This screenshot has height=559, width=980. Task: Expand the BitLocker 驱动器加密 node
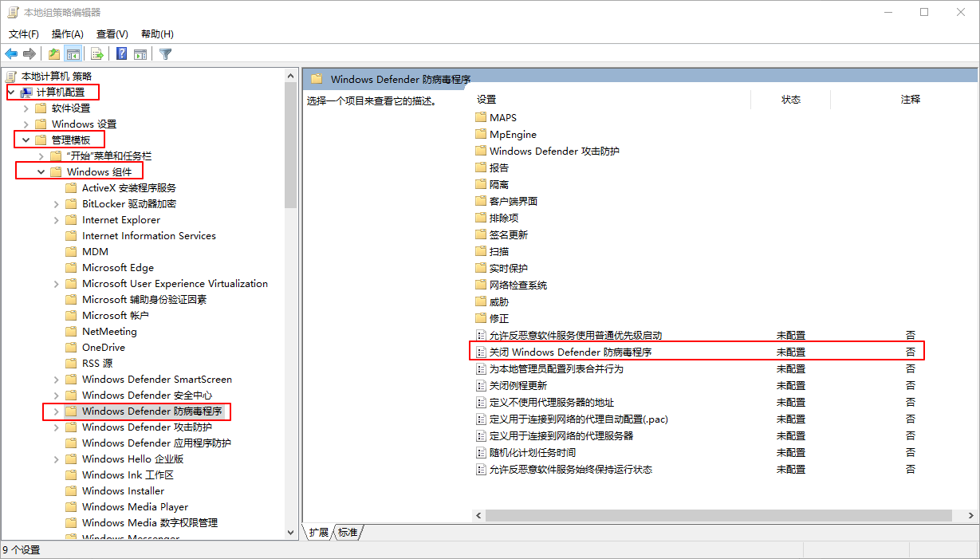pyautogui.click(x=57, y=203)
